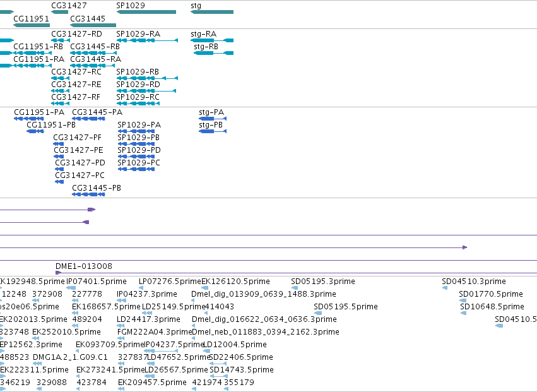Select the SP1029 gene label
Screen dimensions: 537x392
pyautogui.click(x=131, y=6)
